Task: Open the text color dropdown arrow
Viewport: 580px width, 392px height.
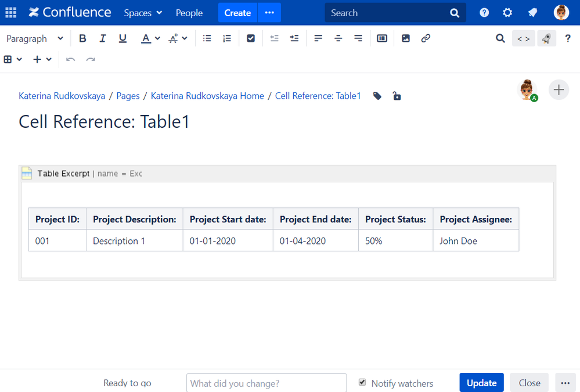Action: click(157, 39)
